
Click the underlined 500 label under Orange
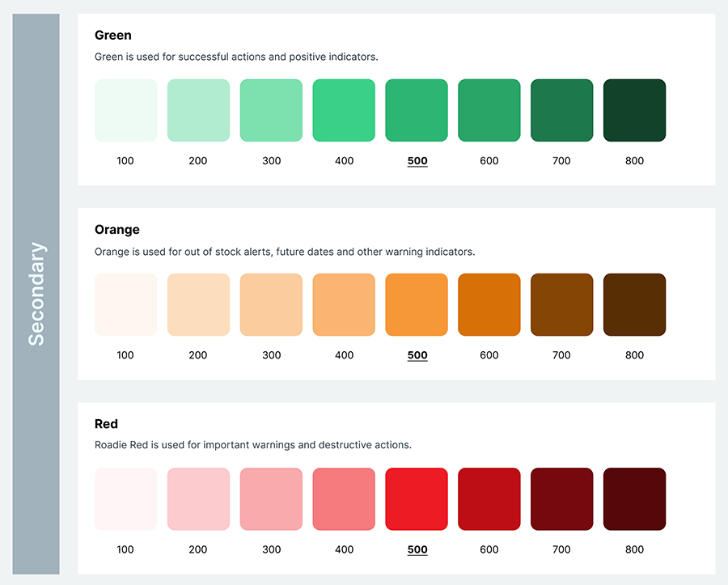417,356
